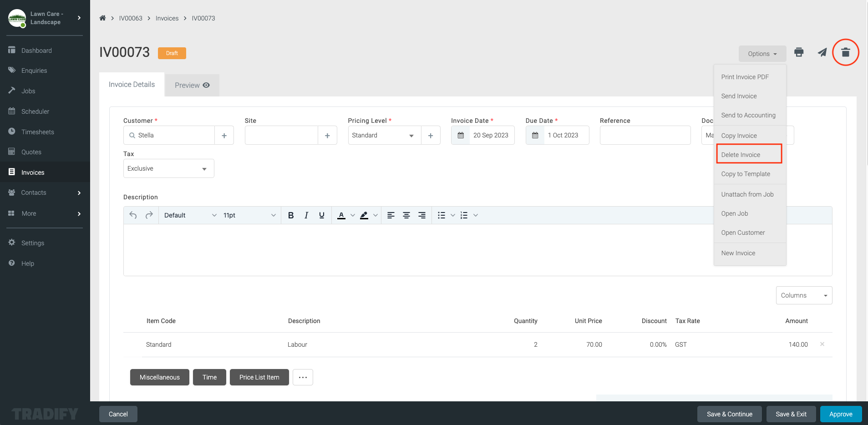Apply underline in the description toolbar
Screen dimensions: 868x425
point(321,215)
